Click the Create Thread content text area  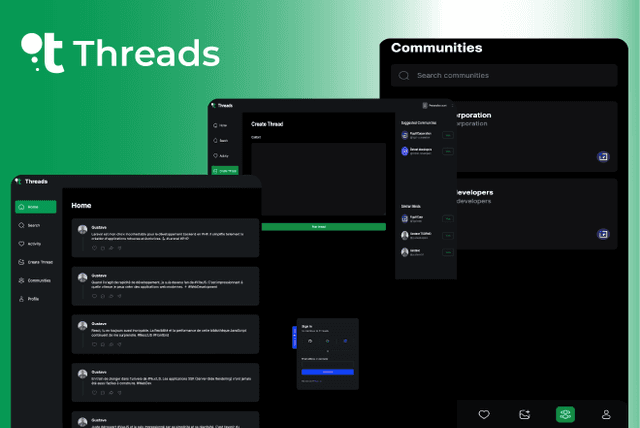click(x=317, y=180)
